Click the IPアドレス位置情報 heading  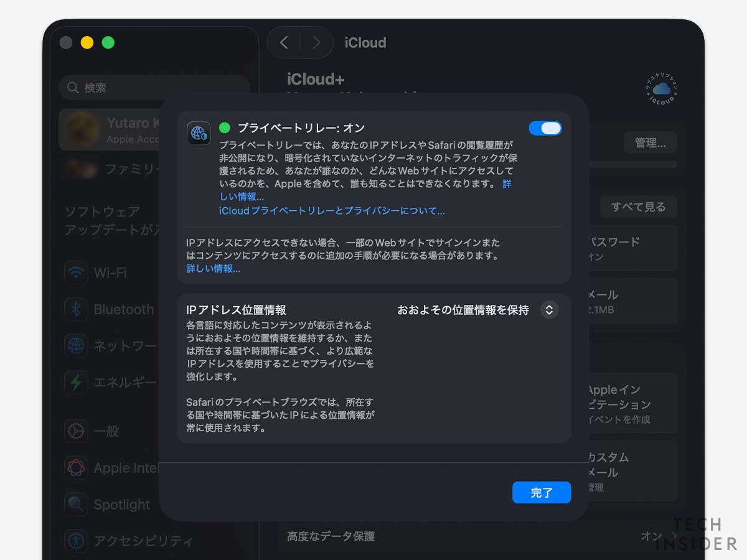(237, 310)
